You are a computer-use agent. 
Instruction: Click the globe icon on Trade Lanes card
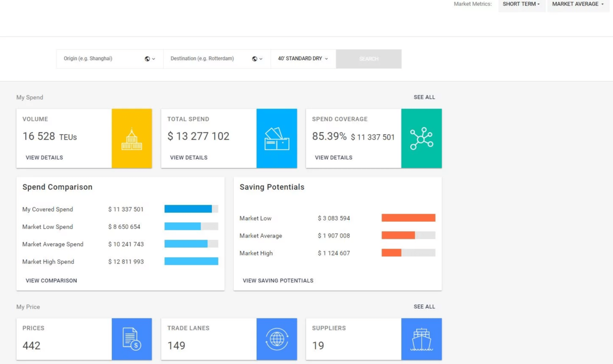coord(277,339)
